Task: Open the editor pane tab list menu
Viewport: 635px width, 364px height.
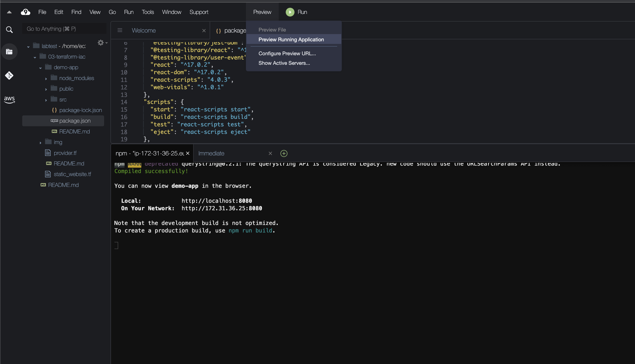Action: [120, 30]
